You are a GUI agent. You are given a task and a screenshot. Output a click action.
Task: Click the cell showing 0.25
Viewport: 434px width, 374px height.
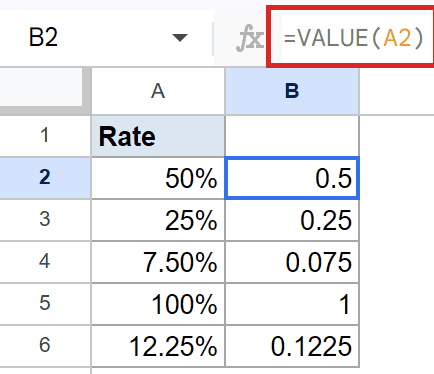pos(292,220)
